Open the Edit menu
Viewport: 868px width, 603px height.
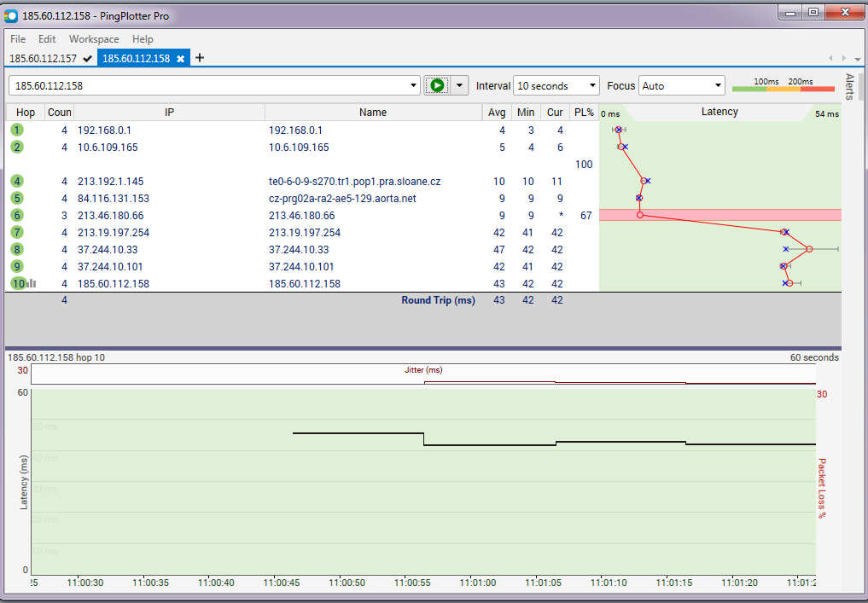(x=47, y=39)
